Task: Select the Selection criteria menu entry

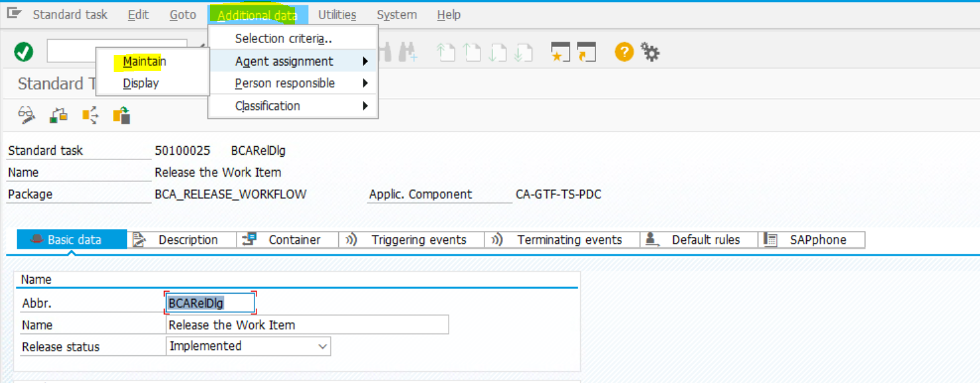Action: click(x=283, y=39)
